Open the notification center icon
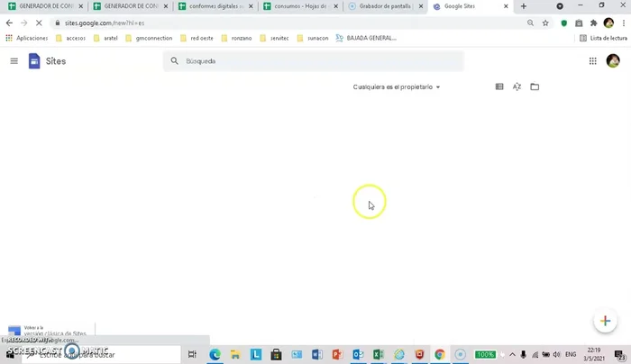 tap(619, 355)
